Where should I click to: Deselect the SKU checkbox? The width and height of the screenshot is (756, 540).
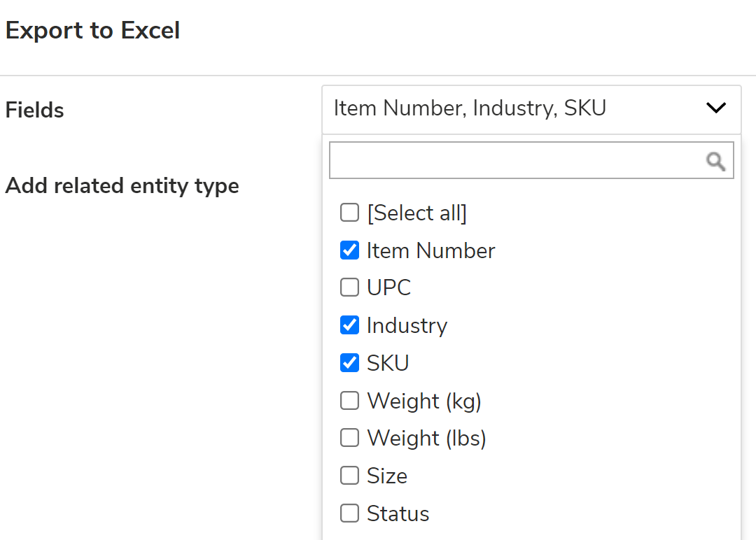(349, 363)
